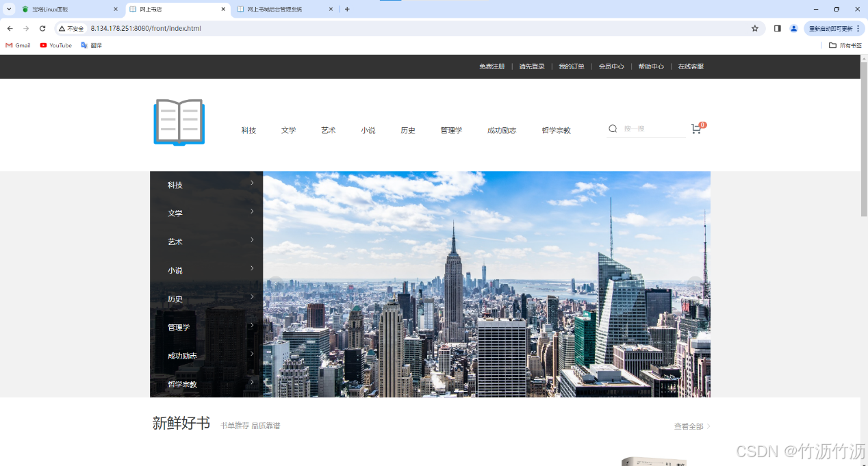The image size is (868, 466).
Task: Open 帮助中心 link
Action: (651, 66)
